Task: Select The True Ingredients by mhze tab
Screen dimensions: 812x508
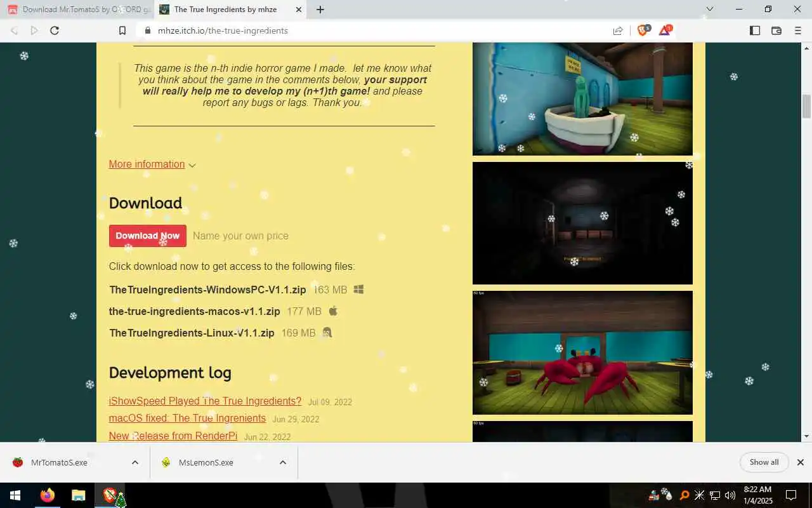Action: pyautogui.click(x=232, y=10)
